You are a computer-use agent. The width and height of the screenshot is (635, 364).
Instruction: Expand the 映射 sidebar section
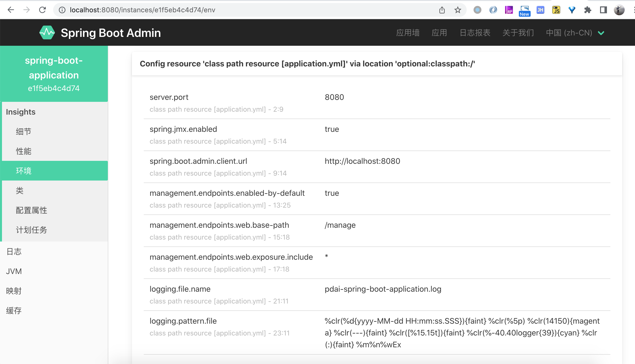[x=54, y=291]
